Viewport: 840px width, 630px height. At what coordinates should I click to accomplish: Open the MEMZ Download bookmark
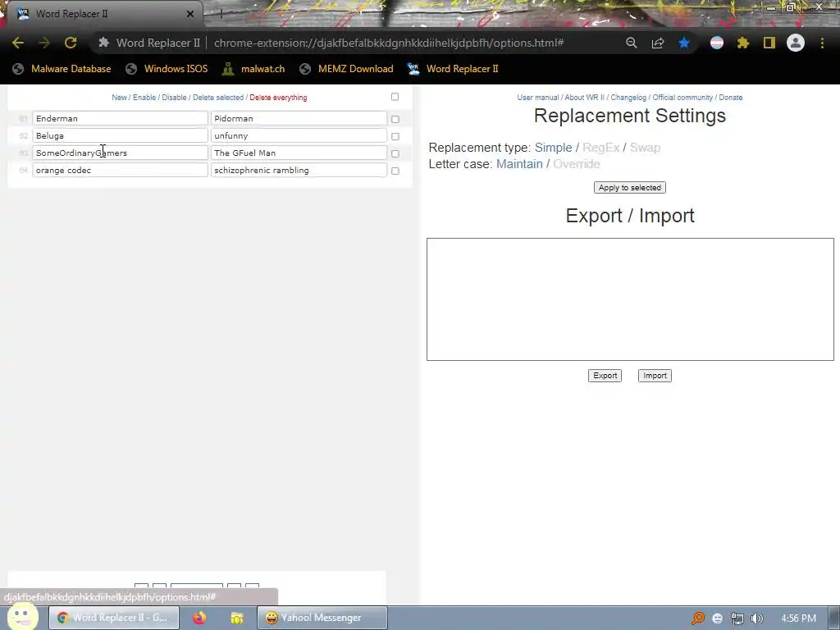pyautogui.click(x=347, y=69)
